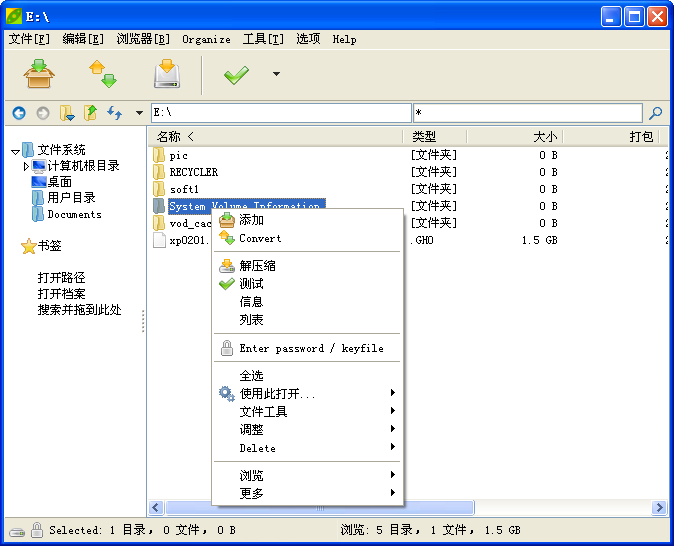Collapse the 文件系统 tree node
The image size is (674, 546).
pos(15,151)
